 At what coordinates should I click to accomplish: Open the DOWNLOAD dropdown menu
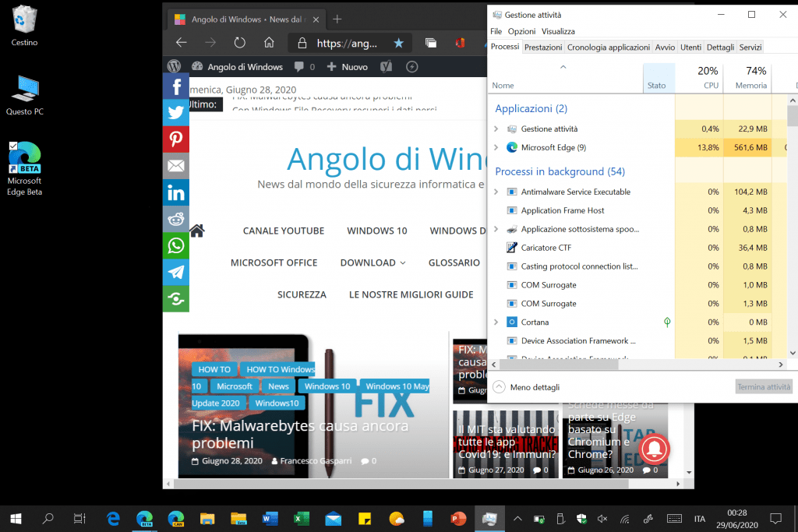pyautogui.click(x=373, y=263)
